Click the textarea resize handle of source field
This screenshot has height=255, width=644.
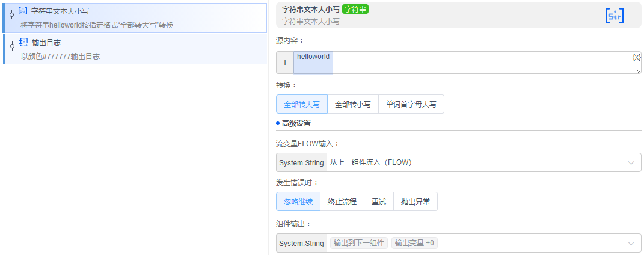[638, 70]
